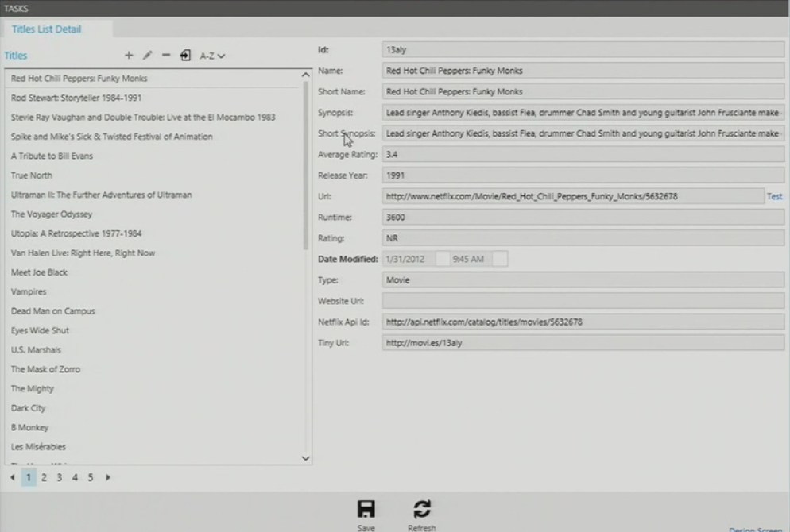790x532 pixels.
Task: Select page 1 in pager
Action: pos(29,477)
